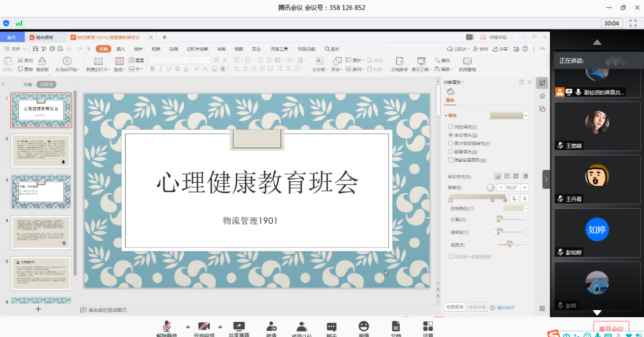Select slide 3 thumbnail in the panel
Viewport: 644px width, 337px height.
pyautogui.click(x=41, y=191)
